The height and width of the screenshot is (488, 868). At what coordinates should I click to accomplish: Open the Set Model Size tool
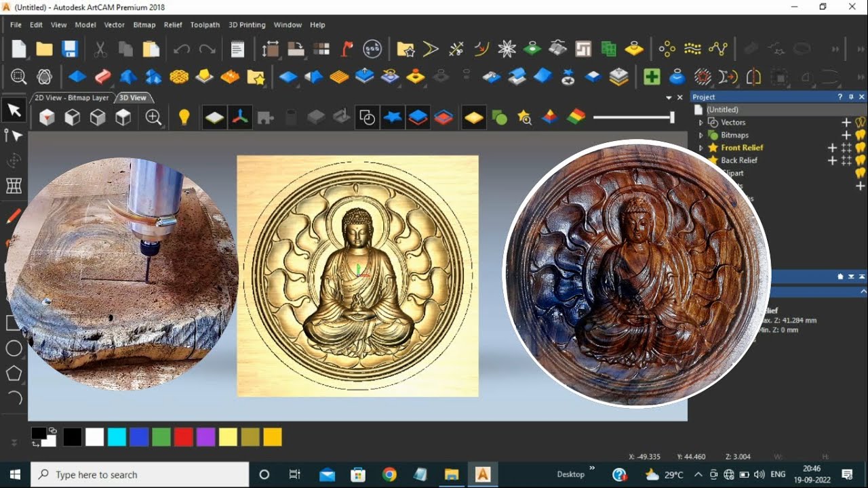tap(270, 49)
